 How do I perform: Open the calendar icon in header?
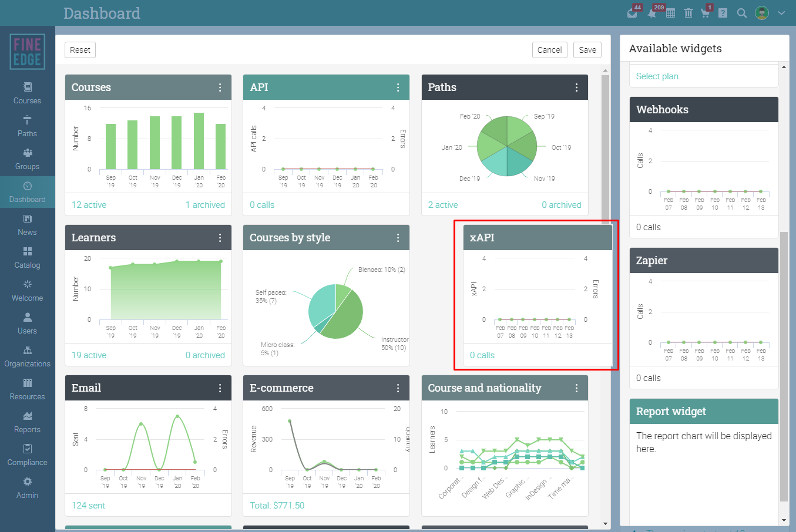tap(670, 13)
